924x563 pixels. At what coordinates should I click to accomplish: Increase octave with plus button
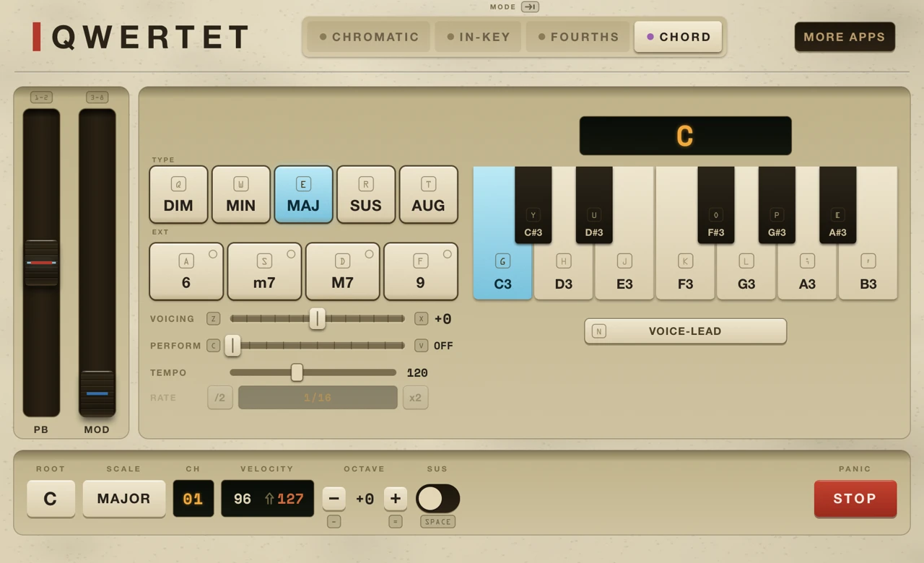(x=396, y=499)
